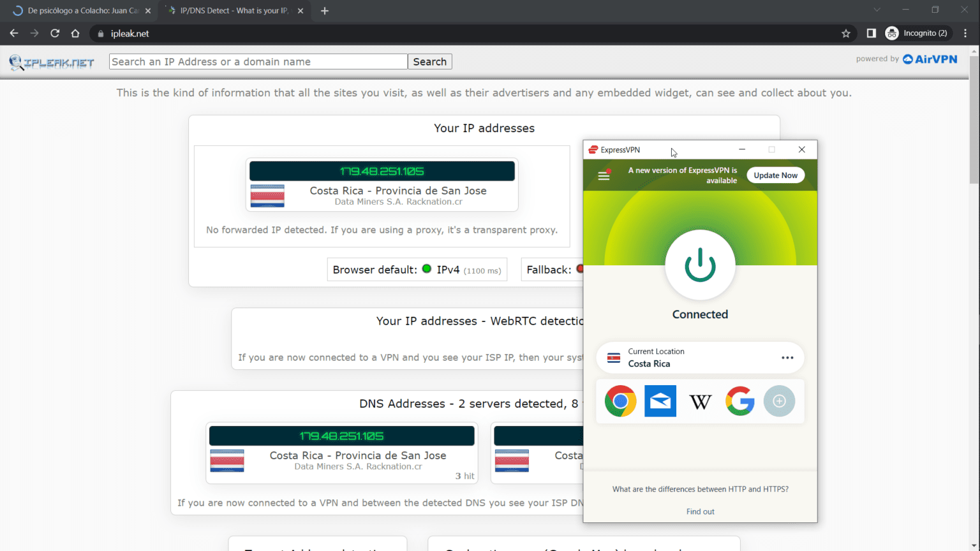Reload the ipleak.net page
This screenshot has height=551, width=980.
click(55, 33)
